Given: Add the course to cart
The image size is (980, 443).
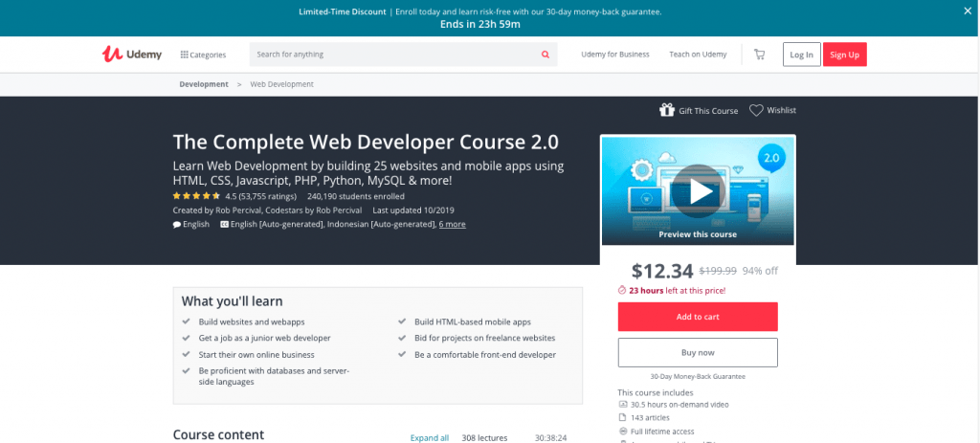Looking at the screenshot, I should click(698, 317).
